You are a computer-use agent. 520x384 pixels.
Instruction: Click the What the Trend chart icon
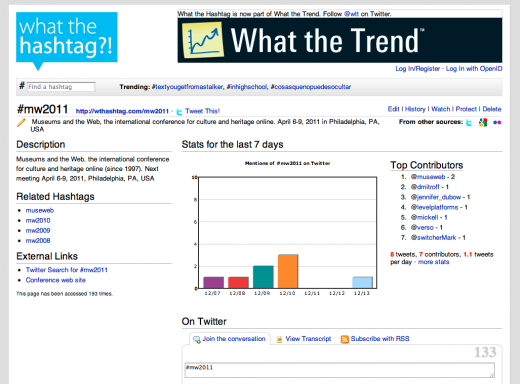[203, 40]
